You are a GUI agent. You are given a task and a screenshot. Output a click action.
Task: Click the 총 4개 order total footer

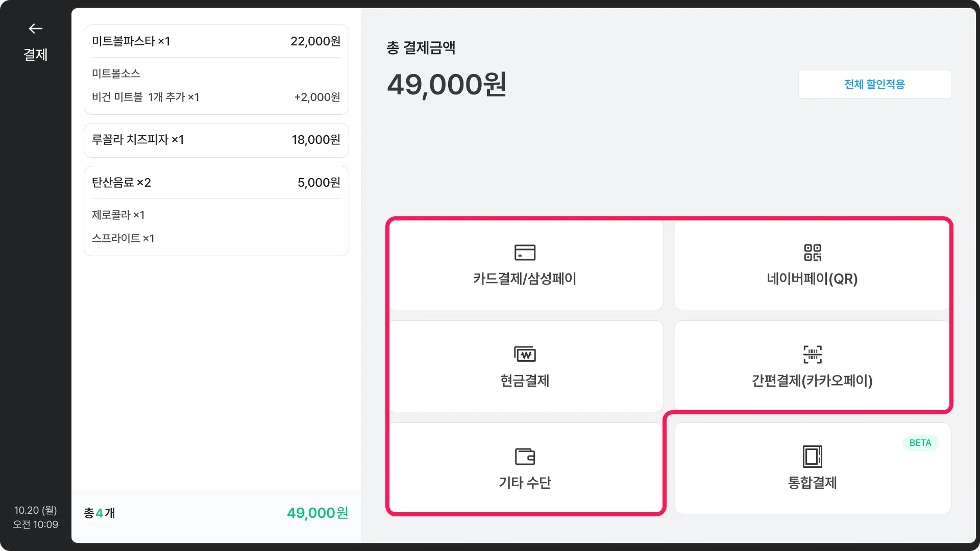(216, 513)
